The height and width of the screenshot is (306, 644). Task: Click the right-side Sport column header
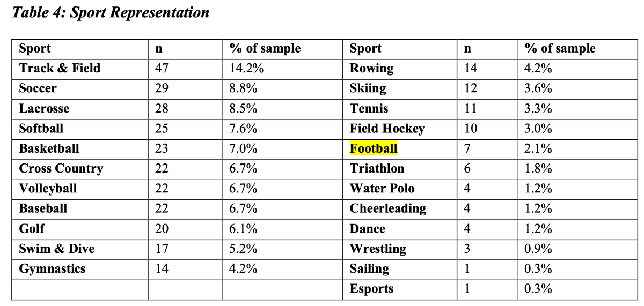click(x=365, y=48)
